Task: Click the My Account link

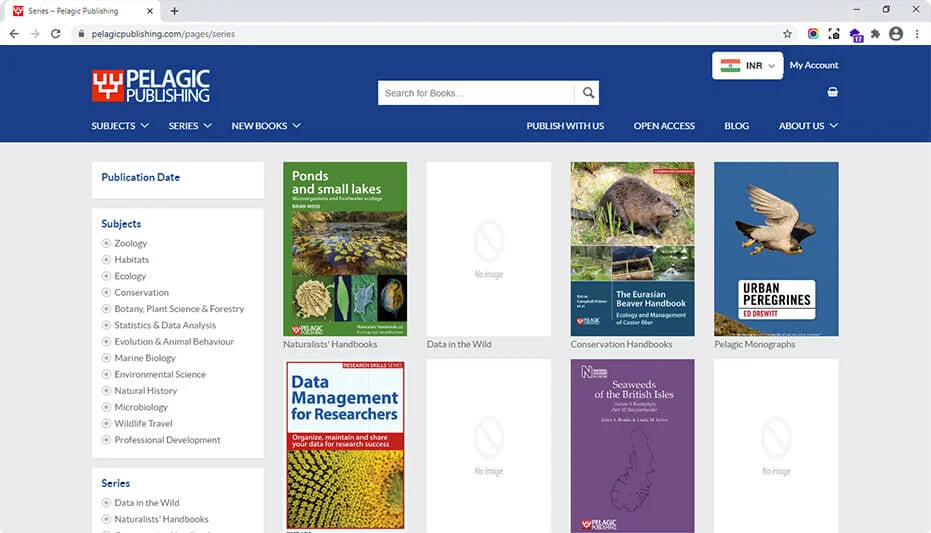Action: (814, 65)
